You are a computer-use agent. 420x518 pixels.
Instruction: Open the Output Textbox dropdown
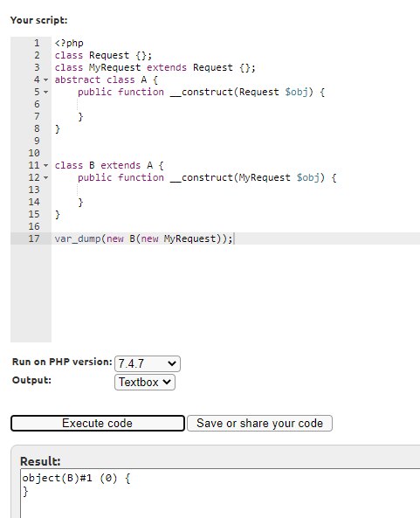pos(145,383)
